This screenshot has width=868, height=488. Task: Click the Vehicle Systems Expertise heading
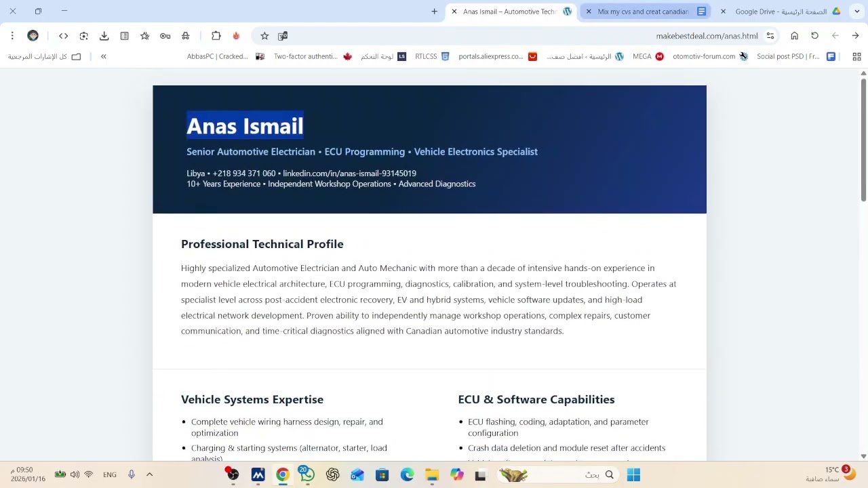point(252,399)
